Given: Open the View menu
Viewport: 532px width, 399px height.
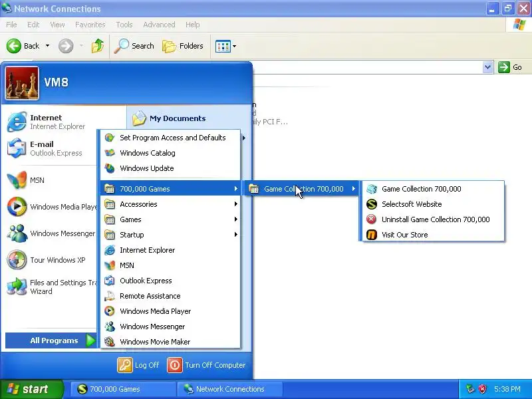Looking at the screenshot, I should pyautogui.click(x=57, y=25).
